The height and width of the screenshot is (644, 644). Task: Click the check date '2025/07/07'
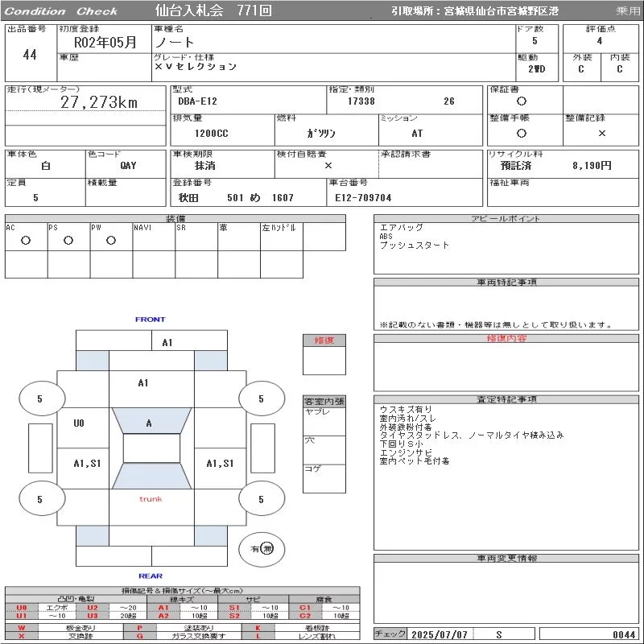pyautogui.click(x=439, y=634)
